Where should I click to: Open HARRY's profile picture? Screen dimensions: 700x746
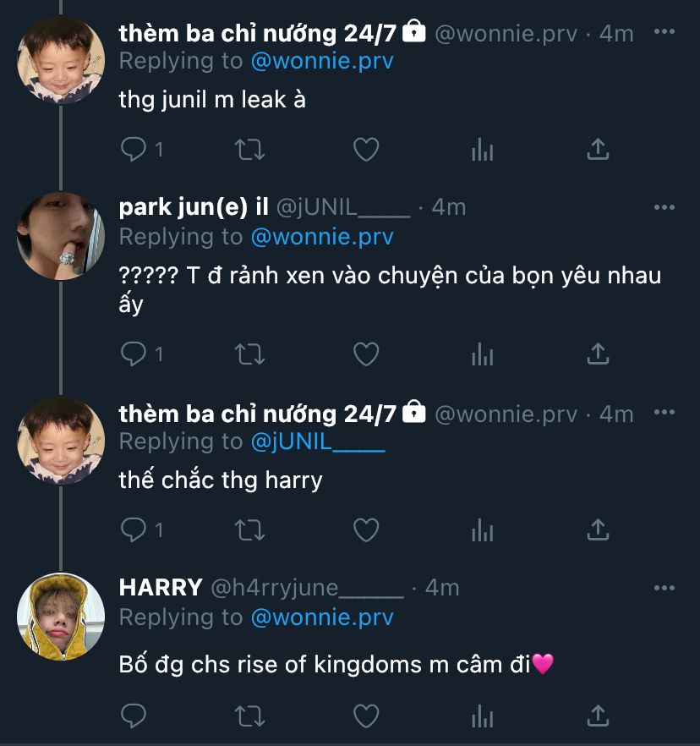point(60,616)
